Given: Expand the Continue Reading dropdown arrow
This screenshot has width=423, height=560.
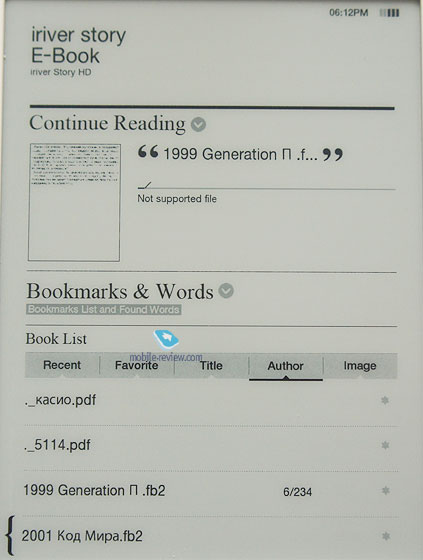Looking at the screenshot, I should pos(198,124).
